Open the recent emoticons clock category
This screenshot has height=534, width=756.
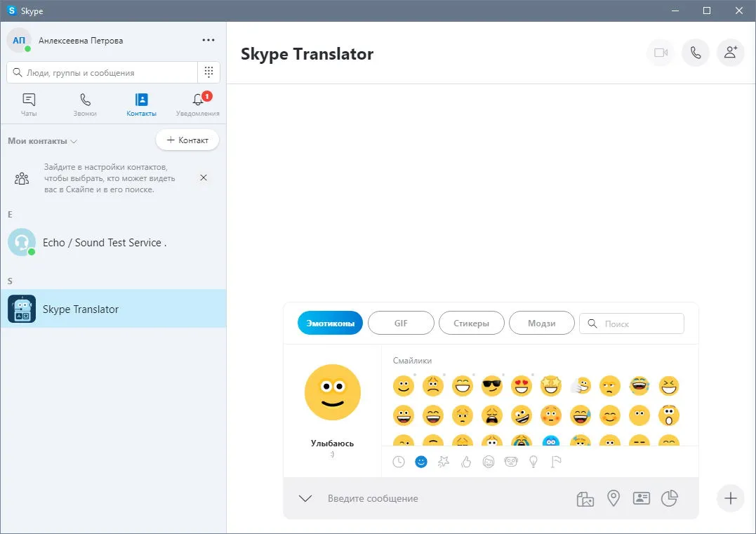tap(398, 462)
